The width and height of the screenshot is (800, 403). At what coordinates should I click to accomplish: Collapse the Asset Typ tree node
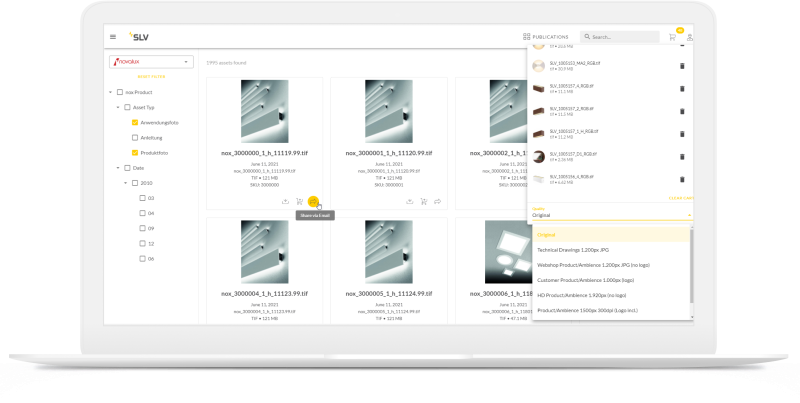pyautogui.click(x=118, y=108)
